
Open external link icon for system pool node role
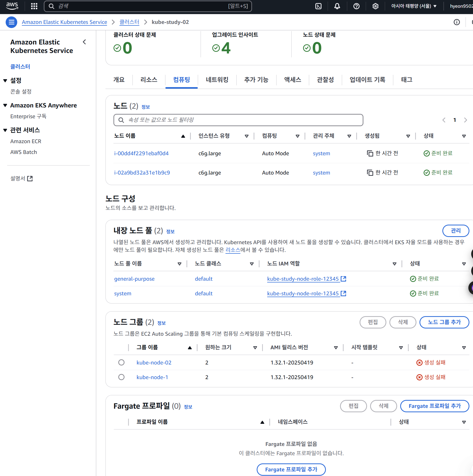pos(343,294)
